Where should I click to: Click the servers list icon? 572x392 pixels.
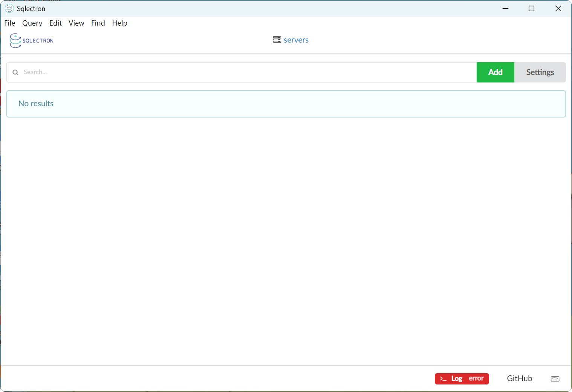click(x=277, y=40)
